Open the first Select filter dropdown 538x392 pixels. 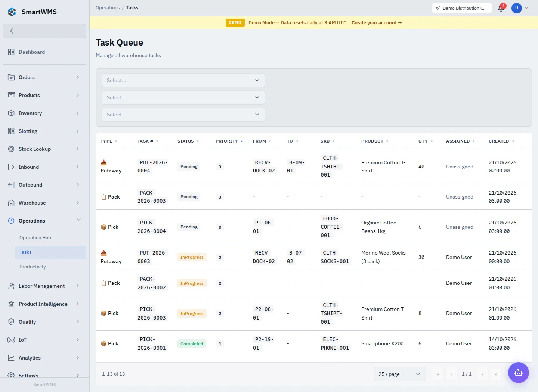tap(183, 80)
